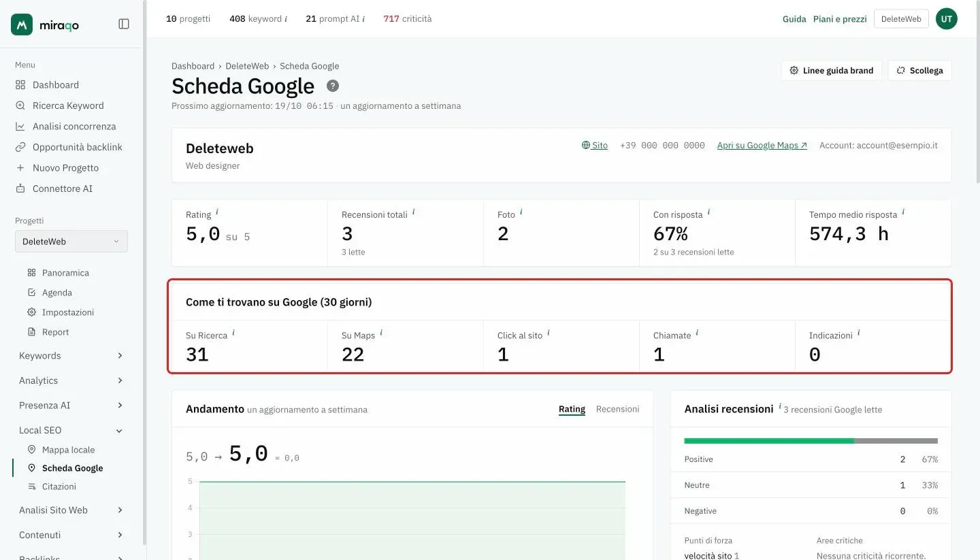
Task: Click the green positive reviews bar segment
Action: click(769, 441)
